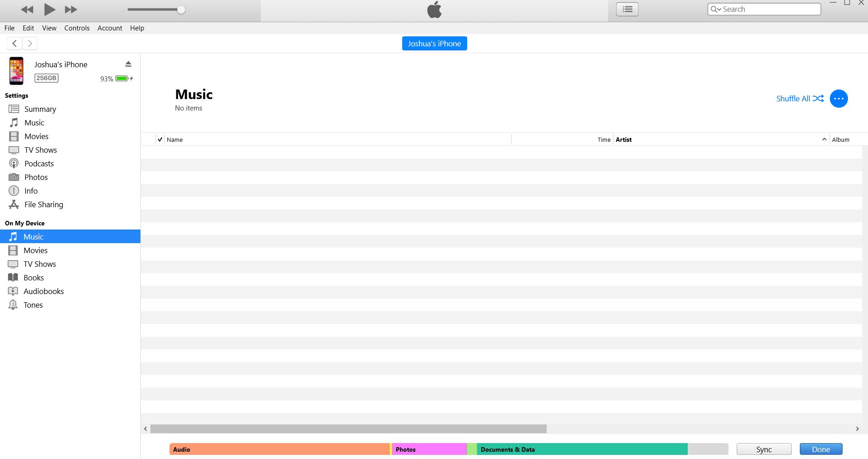
Task: Open the Account menu
Action: click(x=110, y=28)
